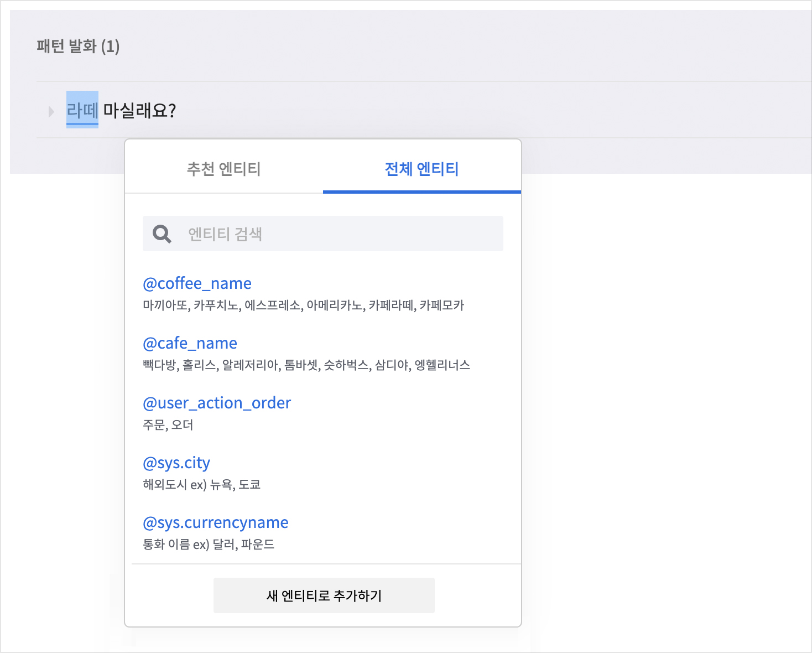The height and width of the screenshot is (653, 812).
Task: Focus the '엔티티 검색' search field
Action: pos(337,234)
